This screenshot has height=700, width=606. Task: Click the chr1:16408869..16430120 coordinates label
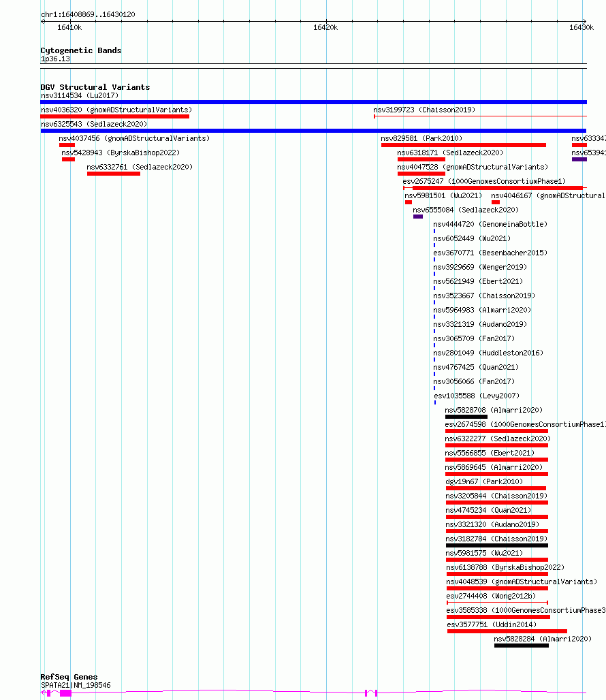click(x=88, y=14)
